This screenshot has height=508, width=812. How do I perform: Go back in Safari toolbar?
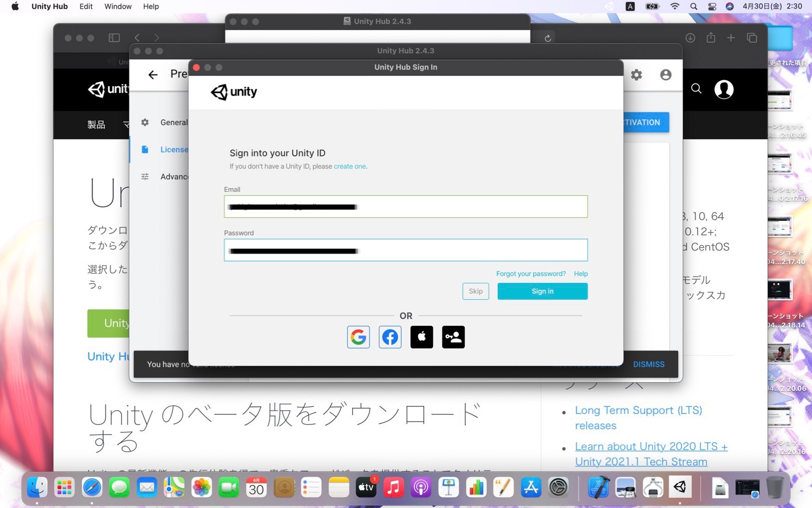pos(137,38)
